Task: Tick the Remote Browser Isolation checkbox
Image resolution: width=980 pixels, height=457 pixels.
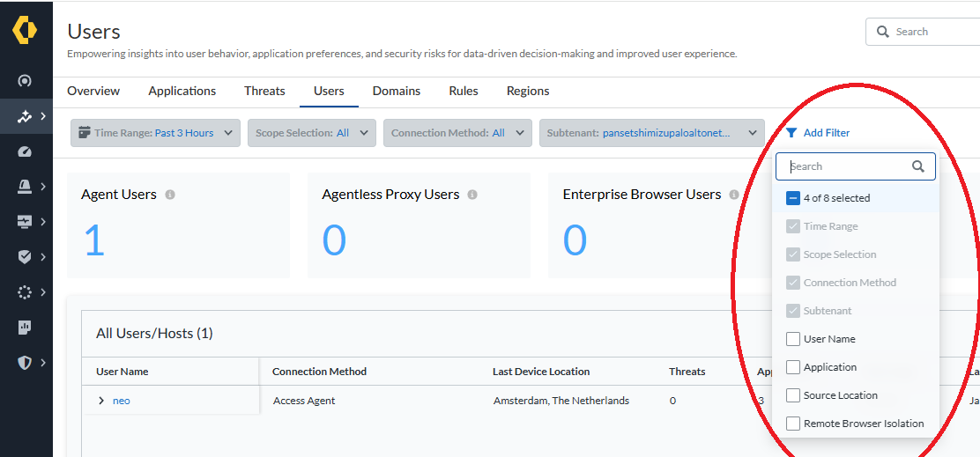Action: point(793,424)
